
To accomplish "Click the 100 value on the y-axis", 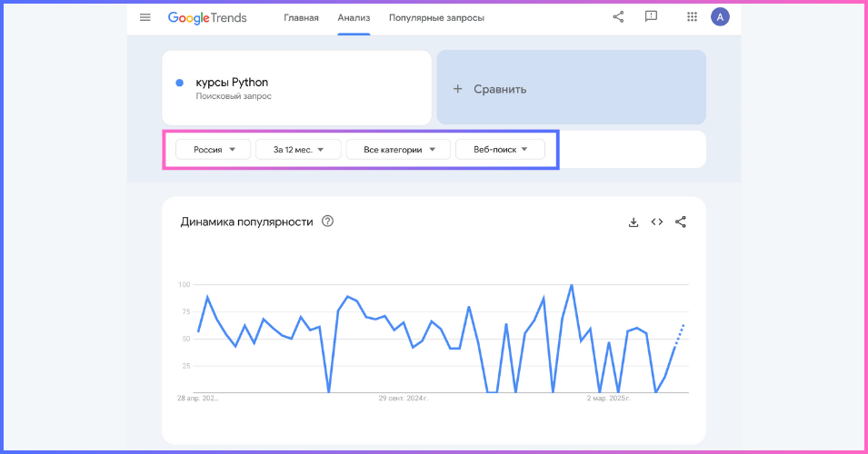I will point(184,285).
